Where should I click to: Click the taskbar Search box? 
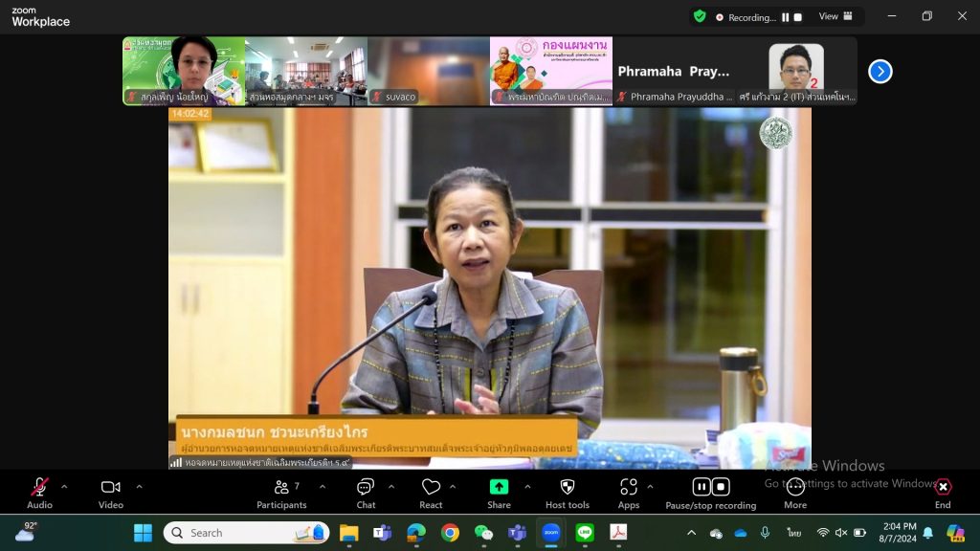(246, 533)
